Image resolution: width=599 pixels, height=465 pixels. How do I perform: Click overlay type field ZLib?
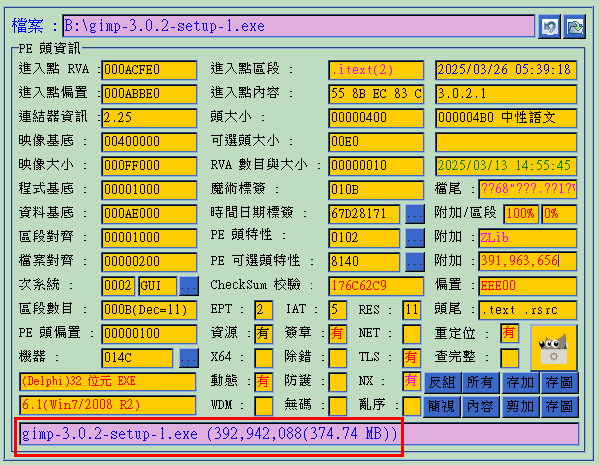(x=528, y=238)
